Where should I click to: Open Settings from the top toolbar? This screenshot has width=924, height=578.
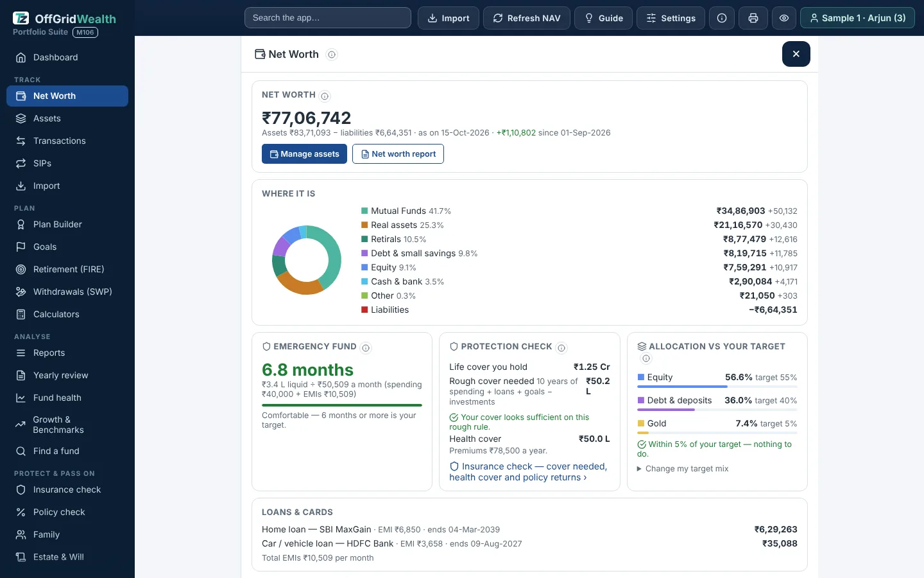pos(671,18)
